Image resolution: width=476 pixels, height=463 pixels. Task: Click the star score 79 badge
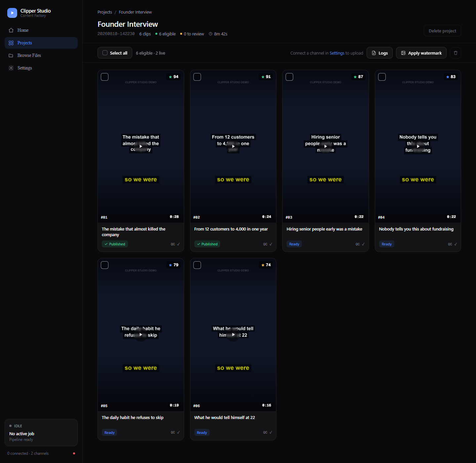[174, 265]
